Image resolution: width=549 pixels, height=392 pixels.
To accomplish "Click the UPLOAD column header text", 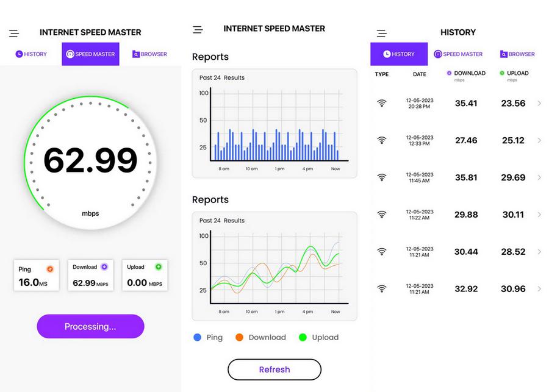I will click(517, 73).
